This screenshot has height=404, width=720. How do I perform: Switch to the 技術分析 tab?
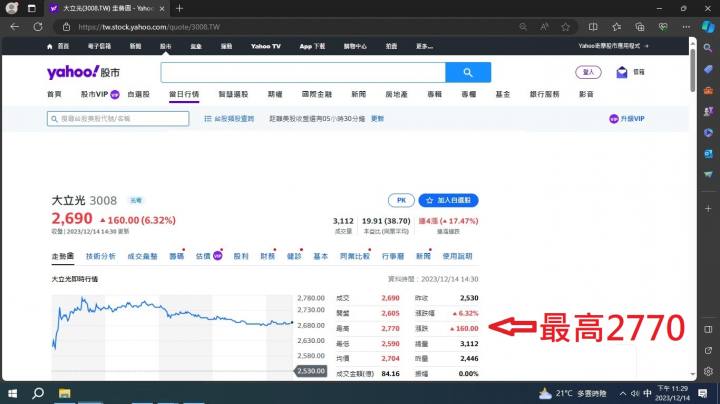pos(100,256)
